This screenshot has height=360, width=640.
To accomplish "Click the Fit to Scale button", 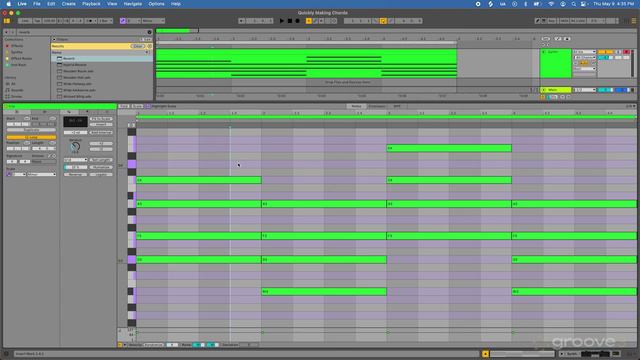I will [101, 119].
